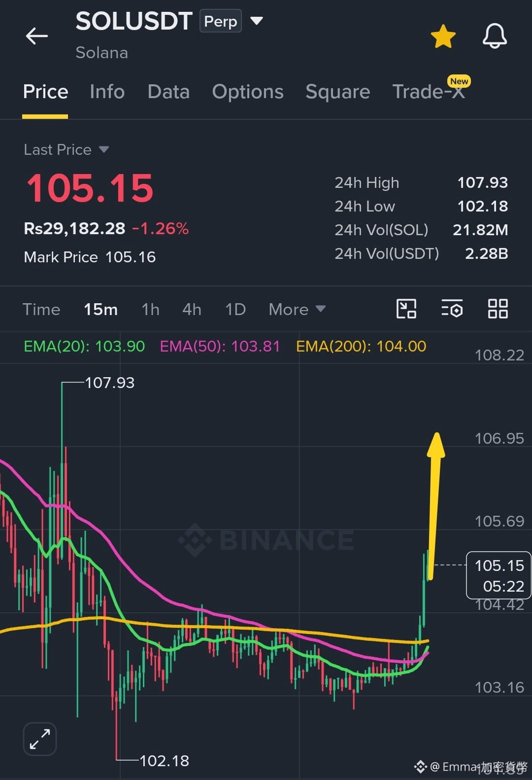Tap the Rs29,182.28 converted price
Image resolution: width=532 pixels, height=780 pixels.
coord(74,228)
